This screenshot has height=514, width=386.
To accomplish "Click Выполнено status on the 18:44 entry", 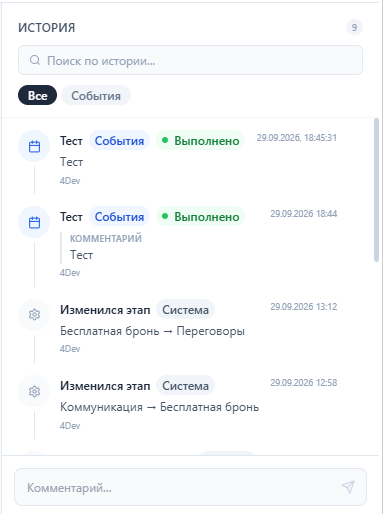I will click(x=201, y=216).
